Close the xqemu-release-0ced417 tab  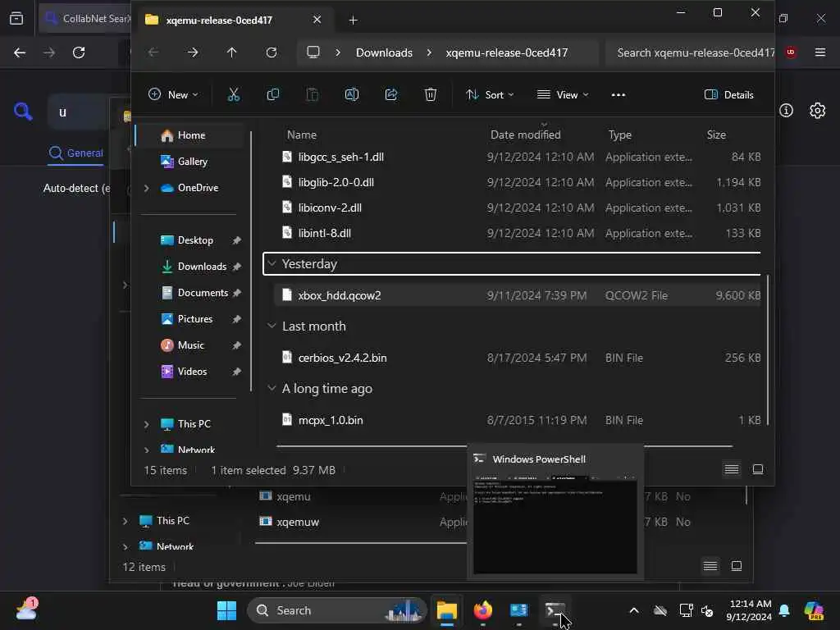(317, 20)
